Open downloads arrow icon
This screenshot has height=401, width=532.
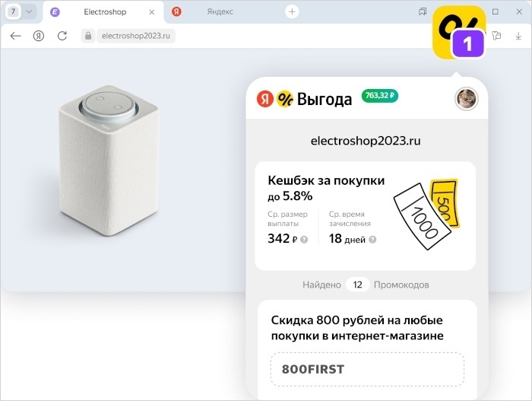pos(518,36)
